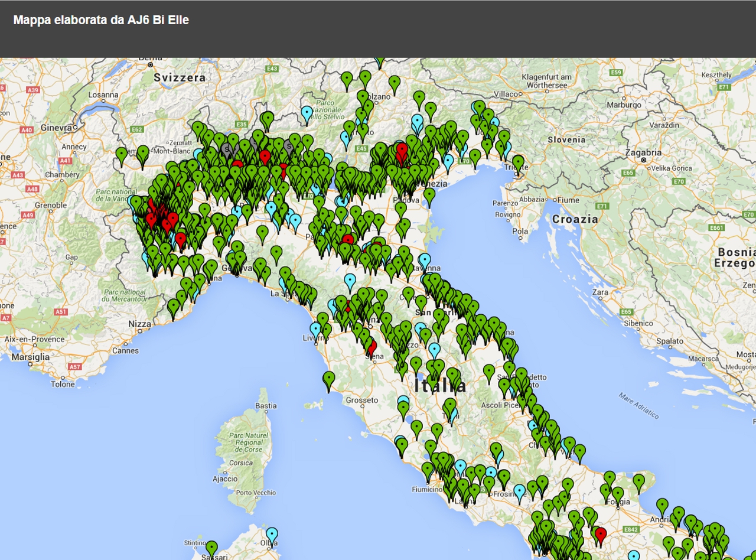Click the 'Mare Adriatico' sea label
This screenshot has width=756, height=560.
[x=638, y=406]
